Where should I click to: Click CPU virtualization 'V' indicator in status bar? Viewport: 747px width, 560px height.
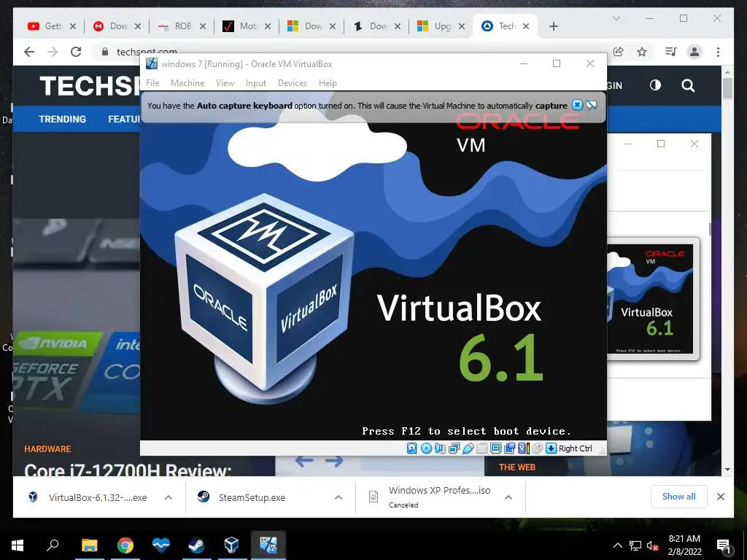tap(524, 448)
